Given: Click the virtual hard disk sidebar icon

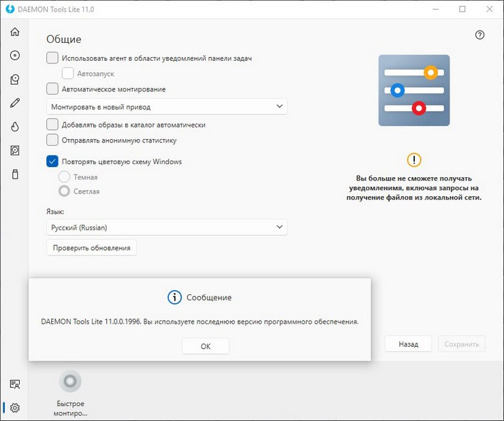Looking at the screenshot, I should (14, 151).
